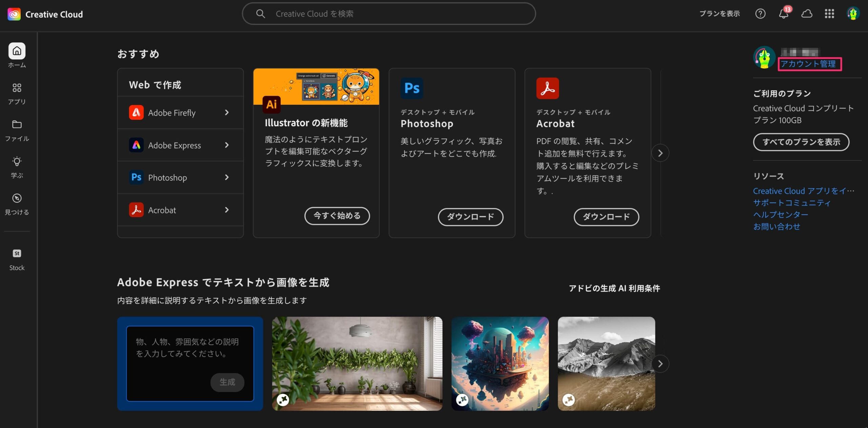This screenshot has width=868, height=428.
Task: Click ダウンロード on Photoshop card
Action: click(x=471, y=217)
